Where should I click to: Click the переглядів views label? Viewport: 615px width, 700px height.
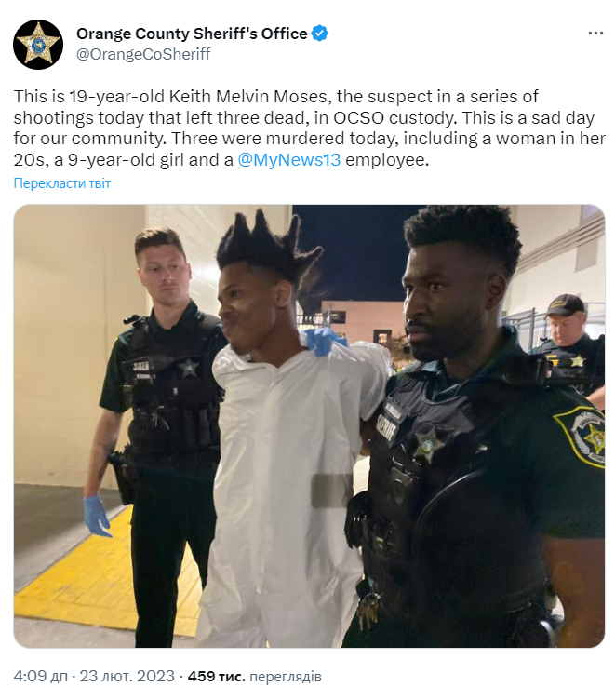[286, 677]
